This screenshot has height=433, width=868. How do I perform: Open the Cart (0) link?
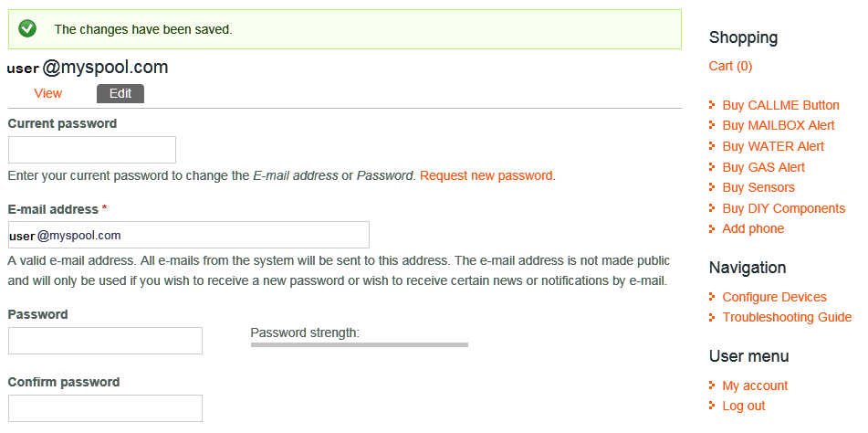point(730,66)
